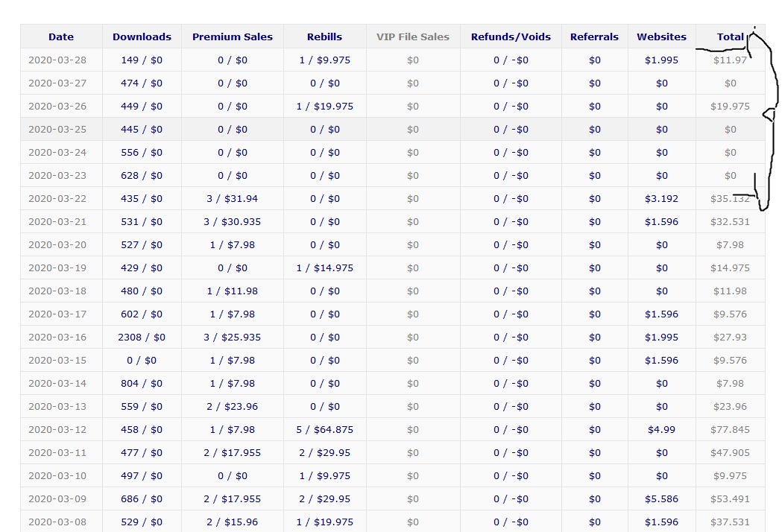Select the date 2020-03-12
This screenshot has width=782, height=532.
[x=57, y=430]
